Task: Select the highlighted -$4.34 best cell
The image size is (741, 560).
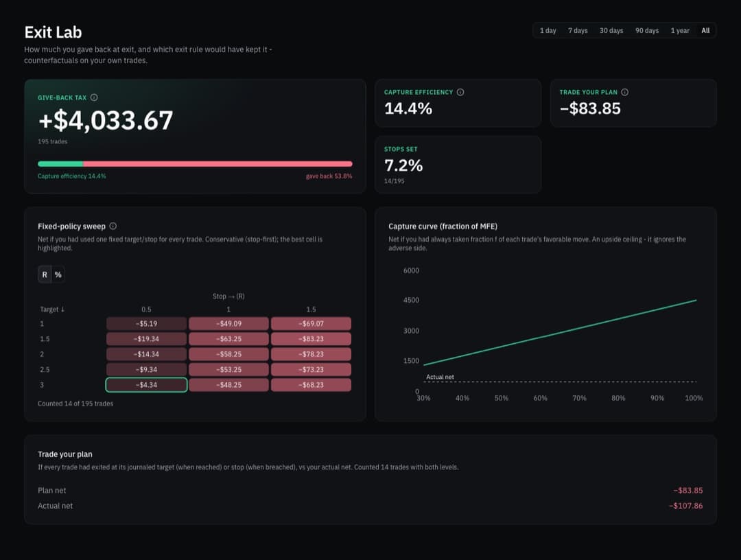Action: pyautogui.click(x=147, y=385)
